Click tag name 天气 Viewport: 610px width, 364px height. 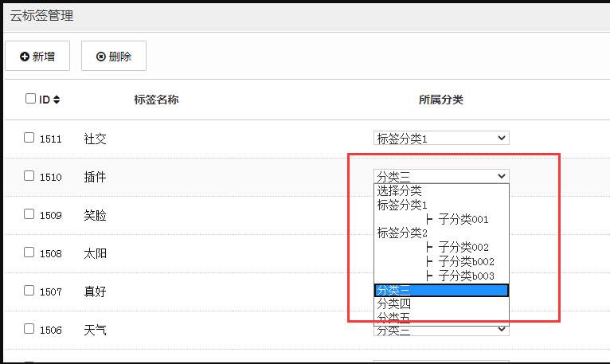(95, 330)
